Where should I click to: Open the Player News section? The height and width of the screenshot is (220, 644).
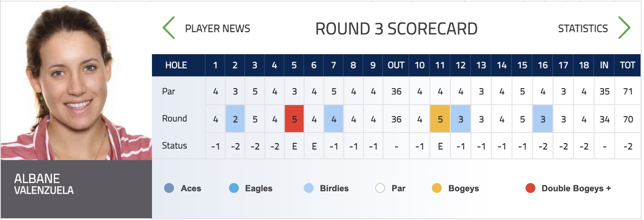pyautogui.click(x=218, y=28)
